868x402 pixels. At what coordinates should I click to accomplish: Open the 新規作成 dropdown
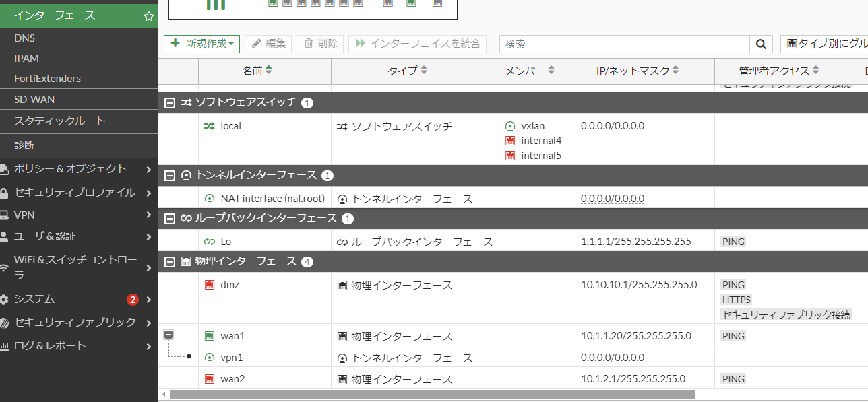coord(202,44)
